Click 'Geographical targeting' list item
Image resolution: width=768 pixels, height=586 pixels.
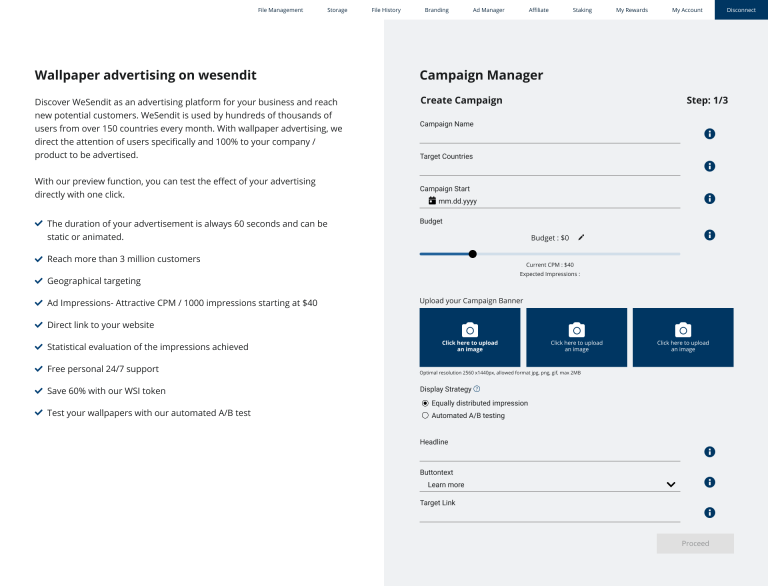94,281
